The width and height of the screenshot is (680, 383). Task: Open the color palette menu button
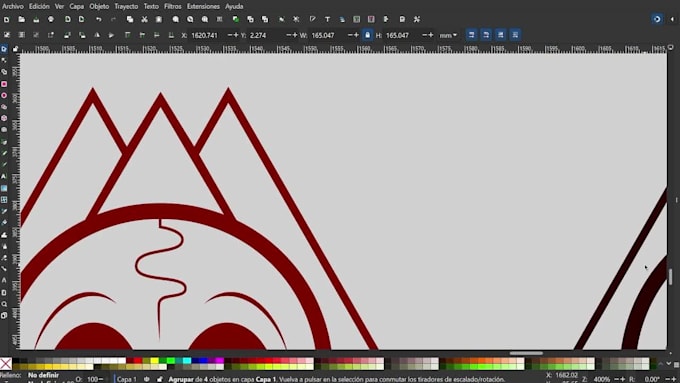(676, 364)
